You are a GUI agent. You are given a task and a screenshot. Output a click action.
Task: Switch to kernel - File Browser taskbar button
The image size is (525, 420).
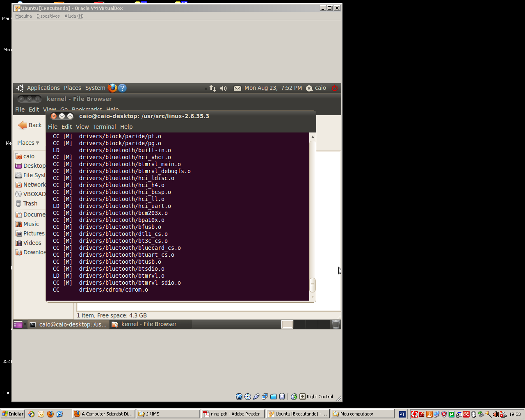point(149,324)
